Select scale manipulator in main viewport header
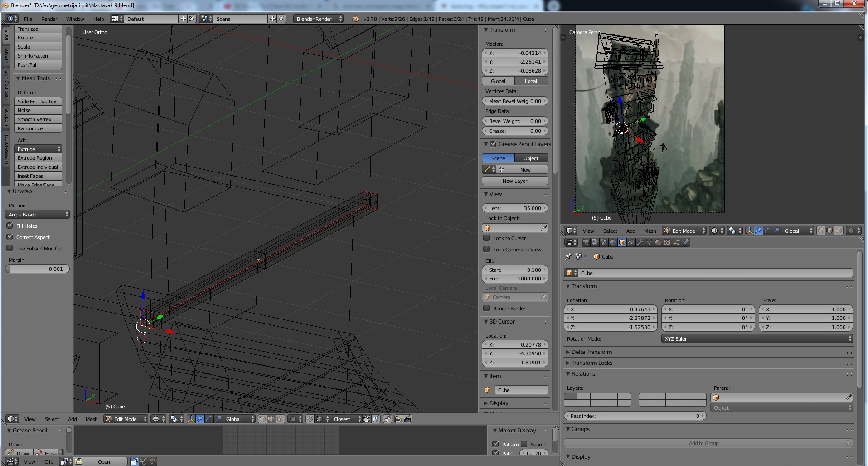This screenshot has width=868, height=466. (x=218, y=419)
